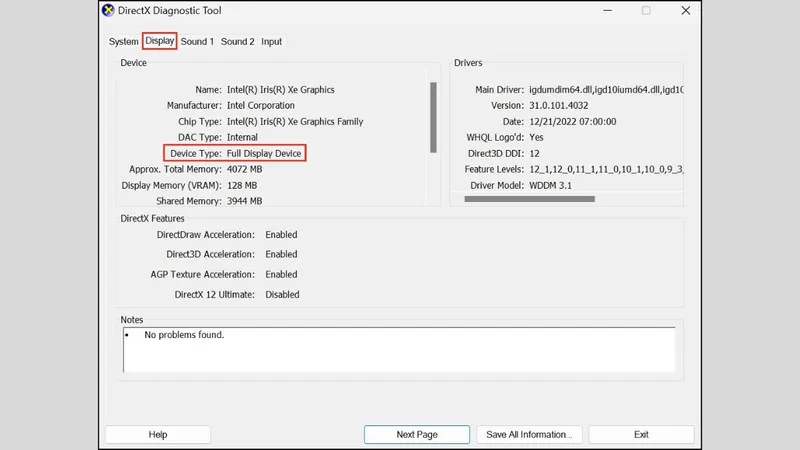This screenshot has width=800, height=450.
Task: Close the DirectX Diagnostic Tool window
Action: point(686,10)
